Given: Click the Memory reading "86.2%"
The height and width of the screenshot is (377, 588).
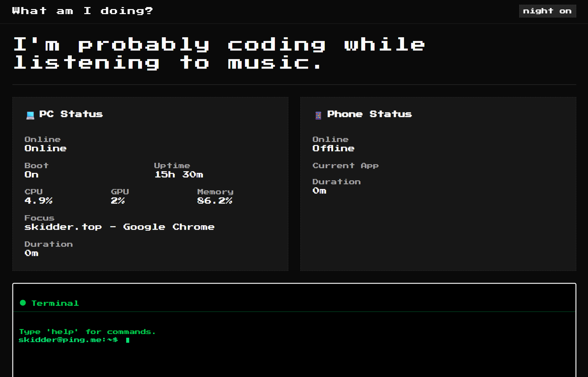Looking at the screenshot, I should tap(215, 200).
